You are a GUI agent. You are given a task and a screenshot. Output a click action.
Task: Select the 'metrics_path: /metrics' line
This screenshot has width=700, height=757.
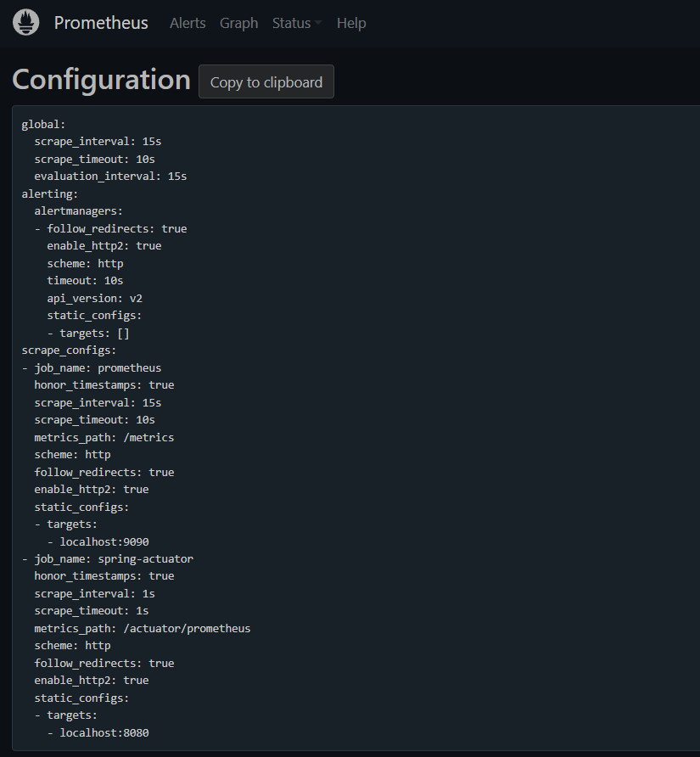104,437
